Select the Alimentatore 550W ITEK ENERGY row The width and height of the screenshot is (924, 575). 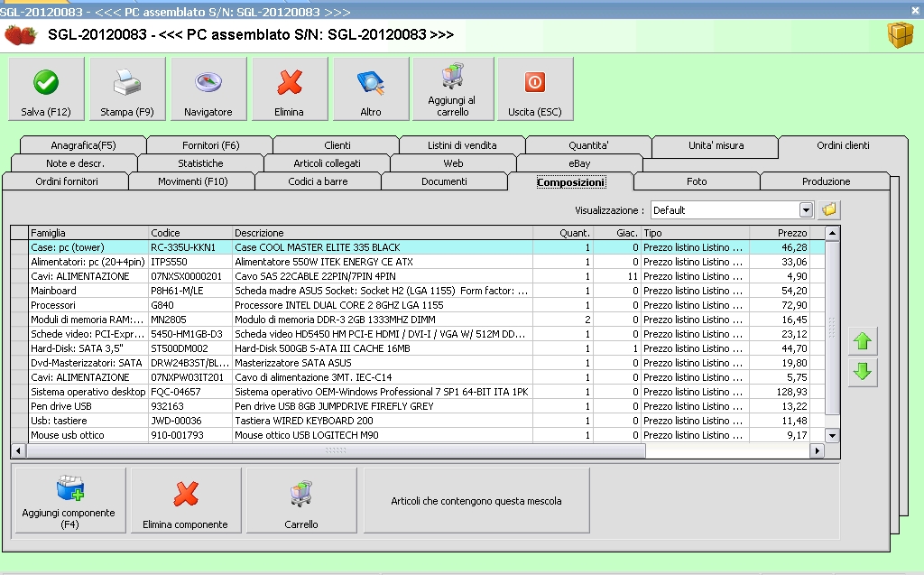click(419, 262)
